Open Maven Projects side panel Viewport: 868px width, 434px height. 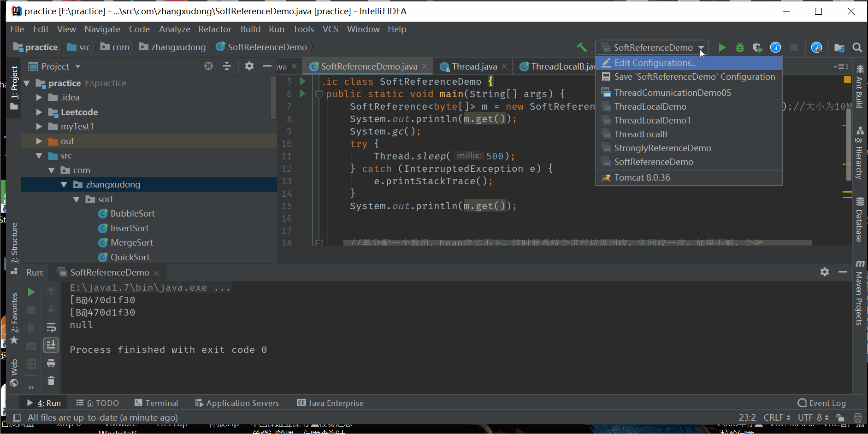click(x=860, y=293)
